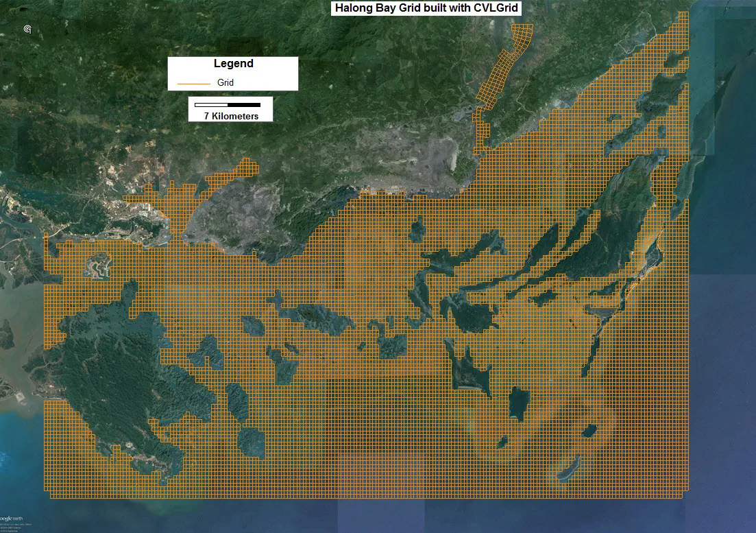Select the '7 Kilometers' scale label

(x=231, y=116)
